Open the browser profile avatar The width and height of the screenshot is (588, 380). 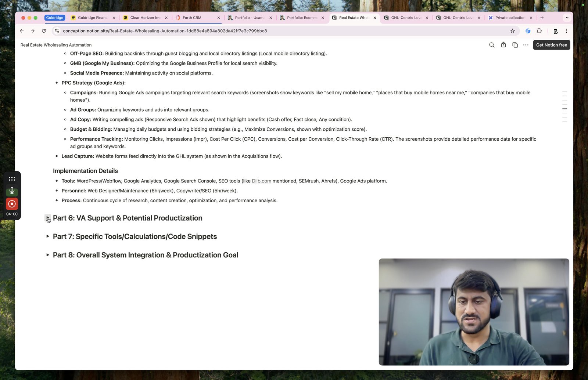click(555, 31)
